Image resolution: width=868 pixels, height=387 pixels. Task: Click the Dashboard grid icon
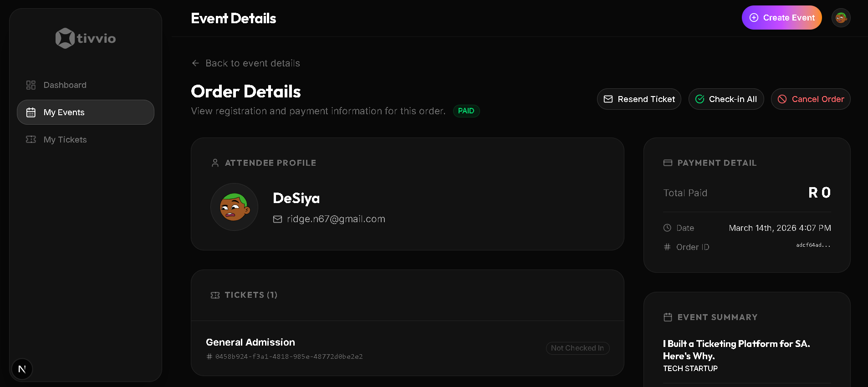(31, 85)
